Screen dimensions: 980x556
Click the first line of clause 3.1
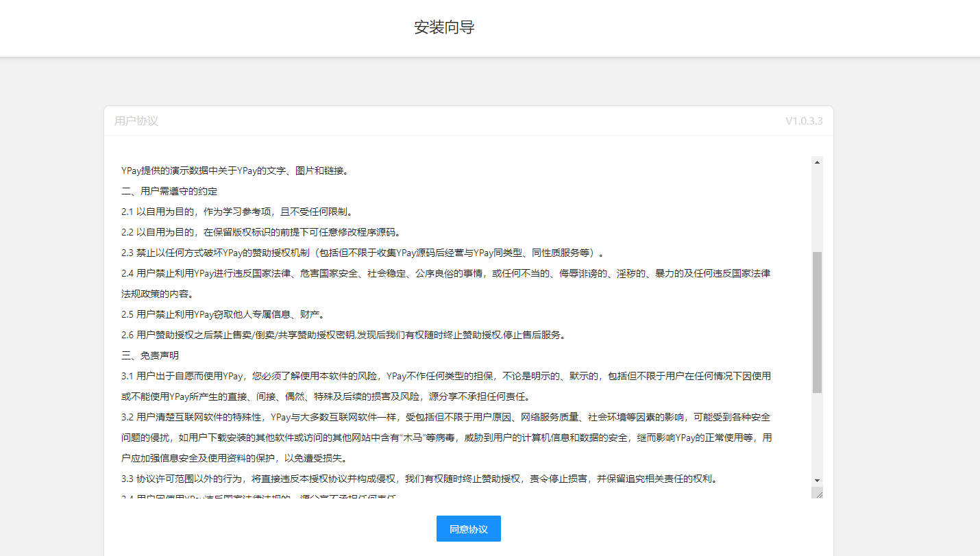(445, 376)
